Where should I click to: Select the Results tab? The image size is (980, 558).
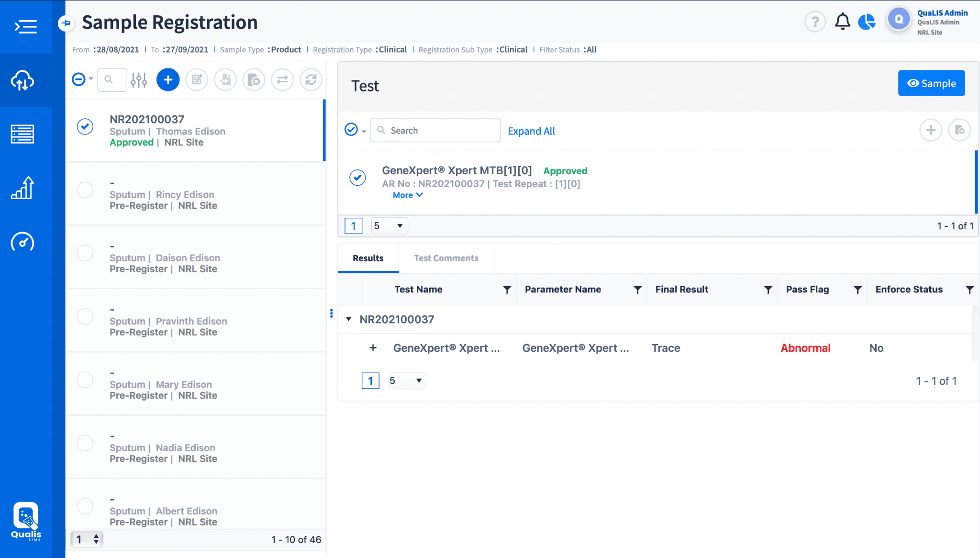pos(368,258)
